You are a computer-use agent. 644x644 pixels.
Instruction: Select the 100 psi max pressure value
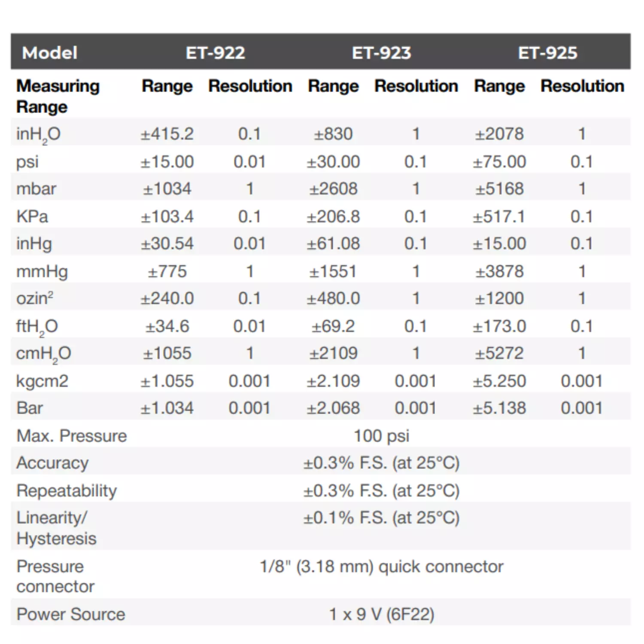click(381, 436)
